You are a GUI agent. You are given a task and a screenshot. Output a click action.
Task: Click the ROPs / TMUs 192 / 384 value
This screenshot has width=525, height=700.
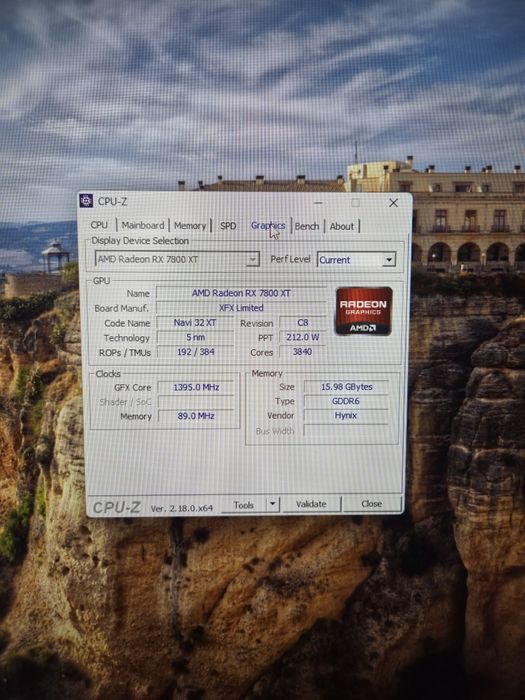tap(196, 352)
